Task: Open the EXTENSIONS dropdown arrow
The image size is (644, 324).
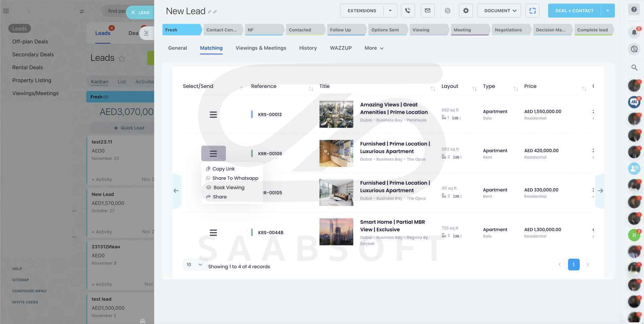Action: 390,11
